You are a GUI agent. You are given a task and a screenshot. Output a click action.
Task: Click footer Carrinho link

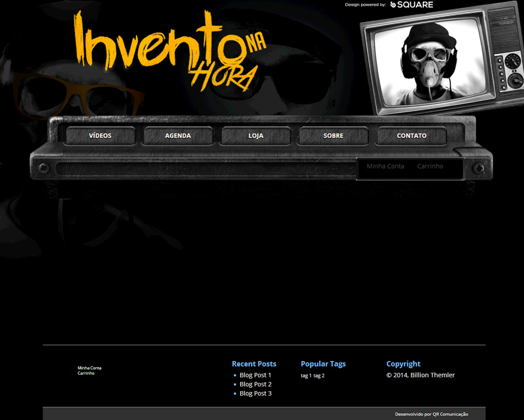pos(86,373)
